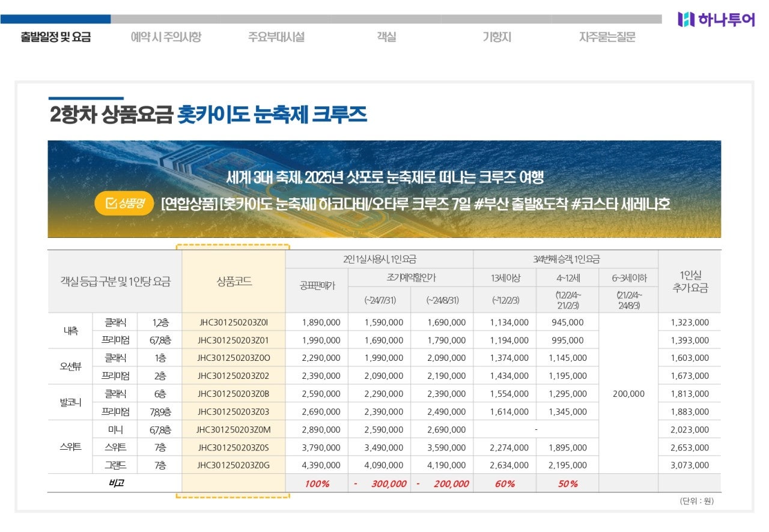Click the 1,323,000 single surcharge cell
The image size is (769, 532).
690,322
